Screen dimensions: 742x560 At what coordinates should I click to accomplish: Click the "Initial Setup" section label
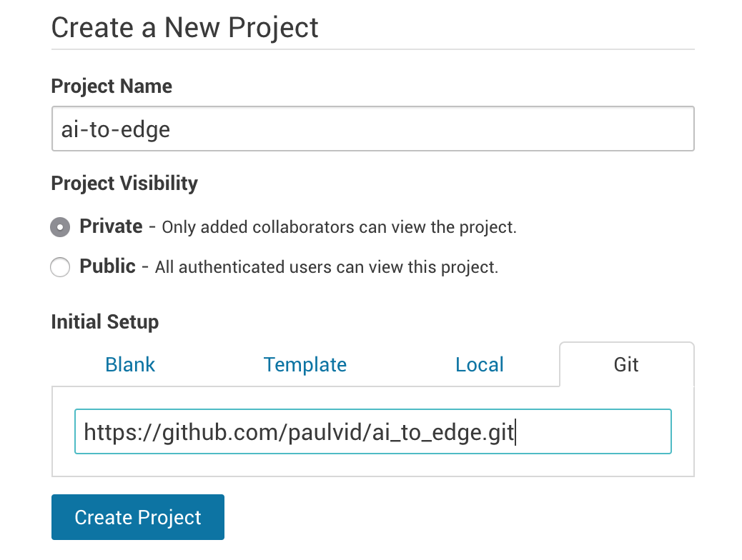point(104,322)
